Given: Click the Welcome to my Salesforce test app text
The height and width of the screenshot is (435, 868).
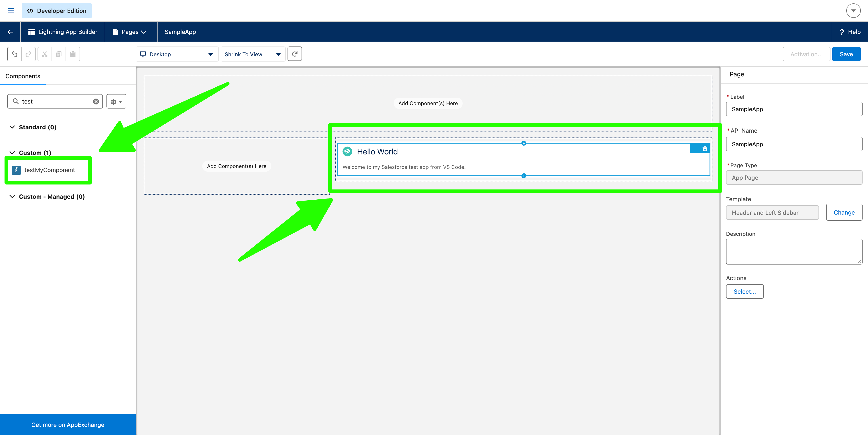Looking at the screenshot, I should click(404, 167).
